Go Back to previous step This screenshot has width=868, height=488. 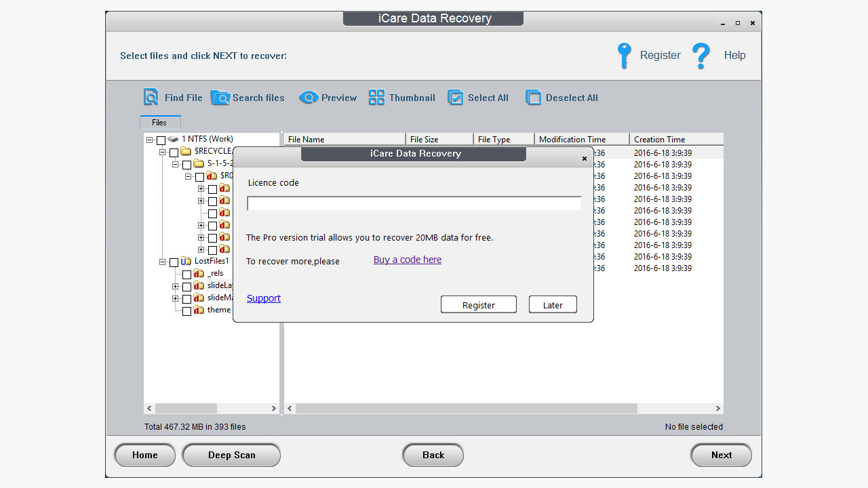tap(433, 455)
